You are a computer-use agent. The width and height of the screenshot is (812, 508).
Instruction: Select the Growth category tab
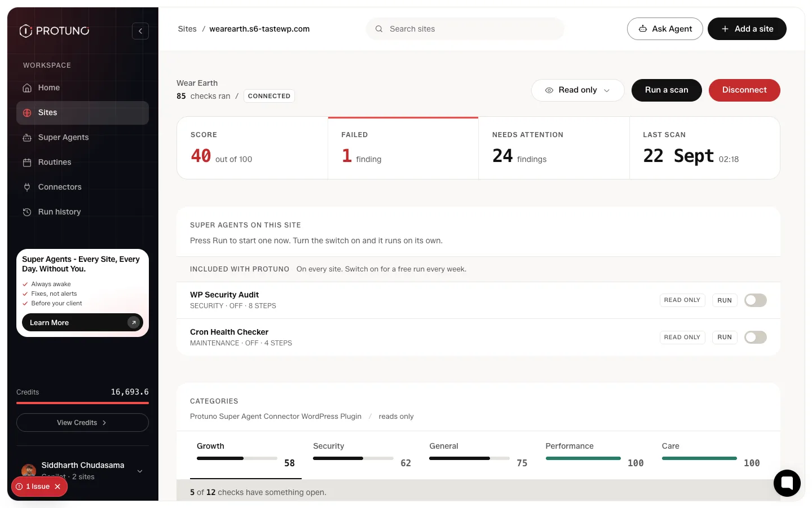[246, 456]
